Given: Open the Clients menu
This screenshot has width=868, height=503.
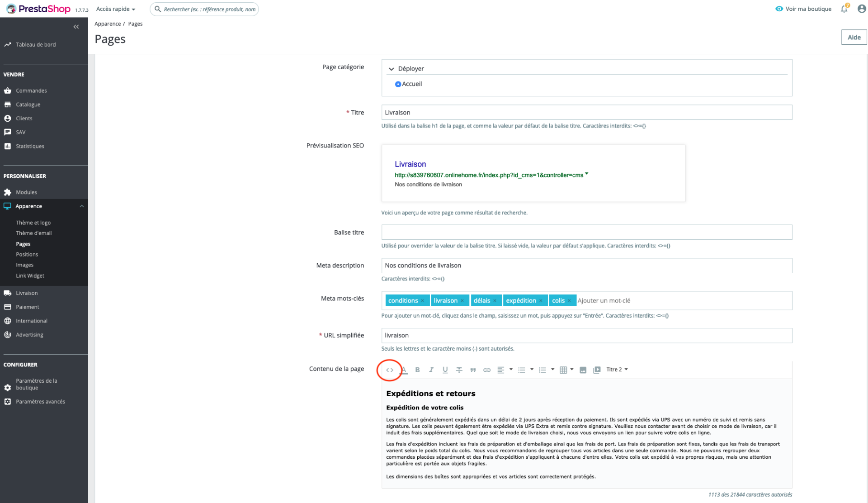Looking at the screenshot, I should point(24,119).
